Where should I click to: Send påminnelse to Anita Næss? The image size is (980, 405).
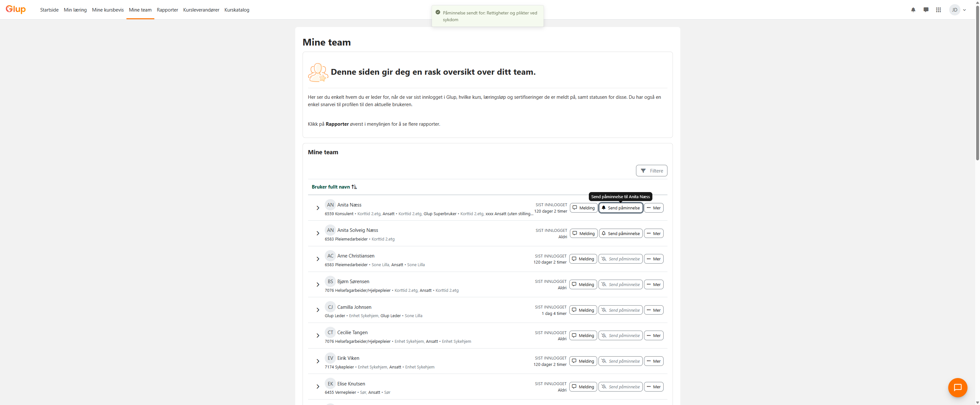click(x=621, y=208)
